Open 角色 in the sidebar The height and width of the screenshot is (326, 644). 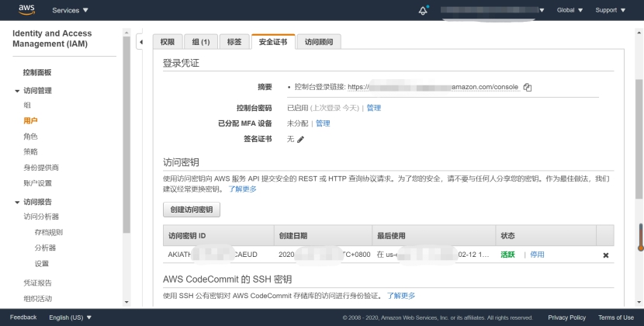point(31,137)
